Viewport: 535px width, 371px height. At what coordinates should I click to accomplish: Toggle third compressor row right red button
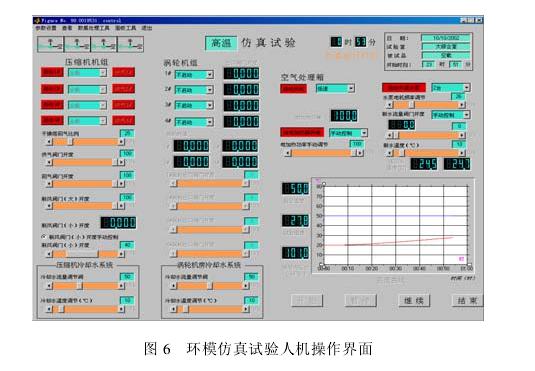[x=124, y=104]
